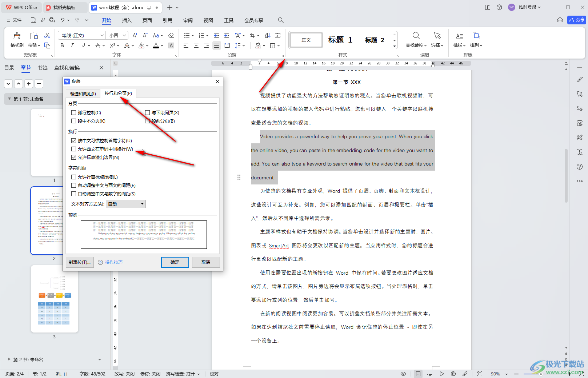The image size is (588, 378).
Task: Open the font size dropdown
Action: click(x=124, y=35)
